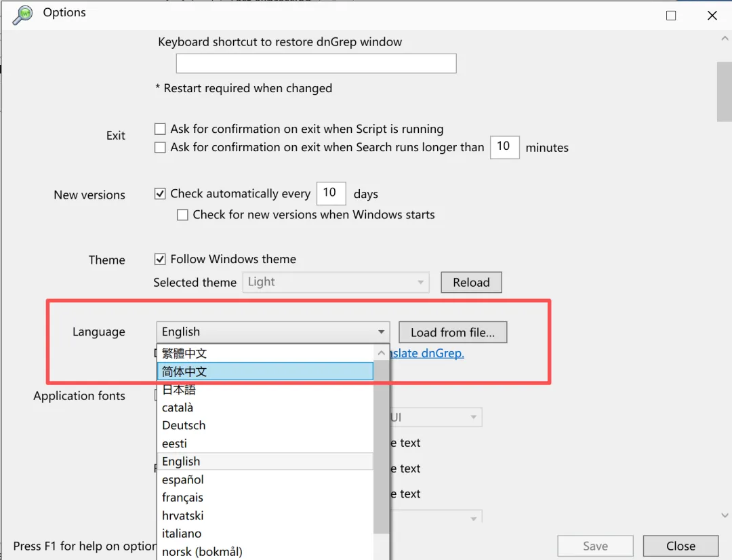The image size is (732, 560).
Task: Collapse the Language combo box
Action: (x=273, y=332)
